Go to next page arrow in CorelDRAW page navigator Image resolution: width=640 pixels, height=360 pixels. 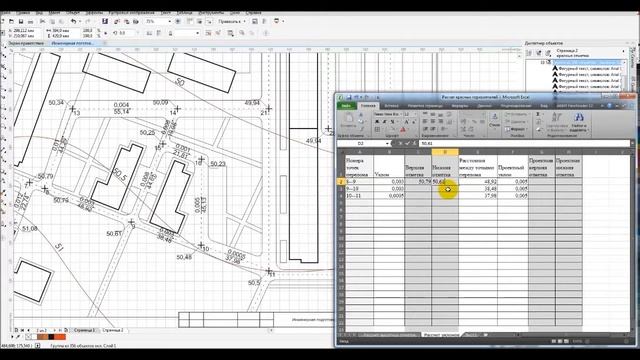pyautogui.click(x=56, y=330)
